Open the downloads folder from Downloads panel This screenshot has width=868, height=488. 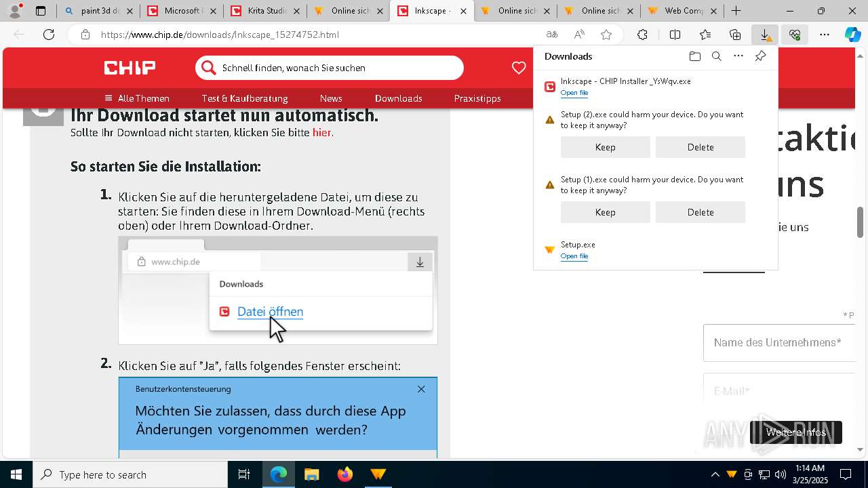click(694, 56)
